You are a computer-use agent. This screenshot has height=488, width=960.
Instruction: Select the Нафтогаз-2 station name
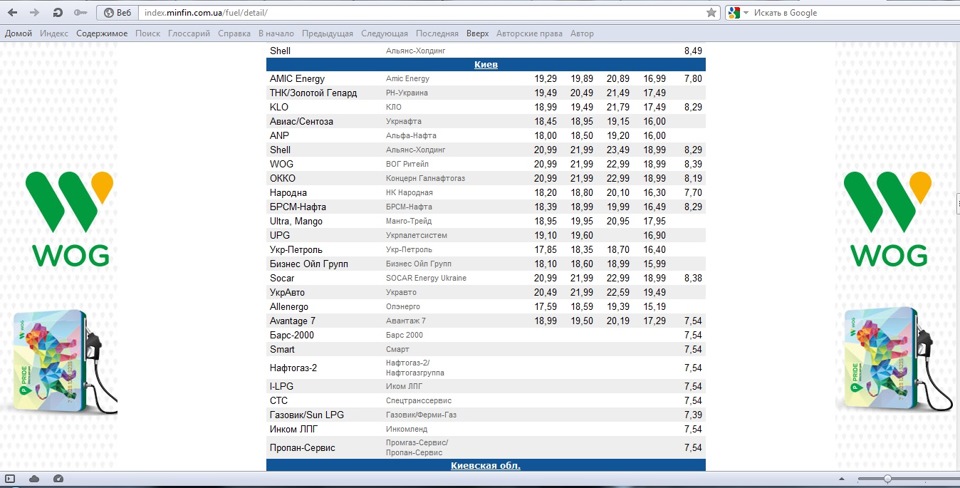pyautogui.click(x=293, y=368)
